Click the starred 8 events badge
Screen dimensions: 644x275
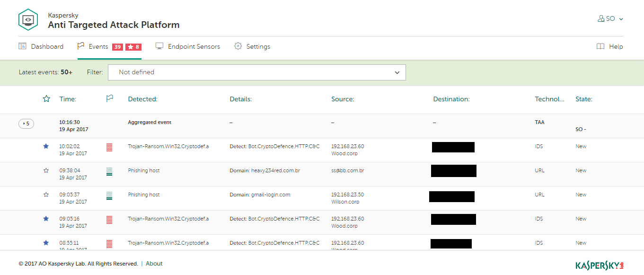click(133, 47)
